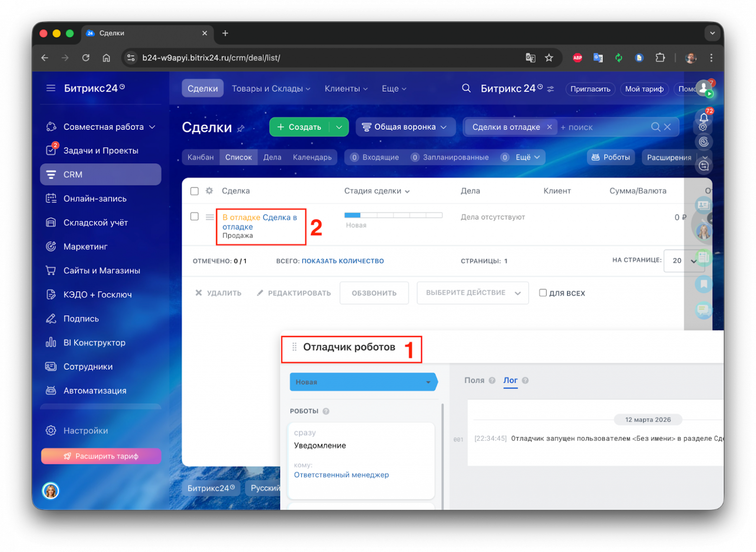Viewport: 756px width, 552px height.
Task: Click Расширить тариф upgrade button
Action: 101,456
